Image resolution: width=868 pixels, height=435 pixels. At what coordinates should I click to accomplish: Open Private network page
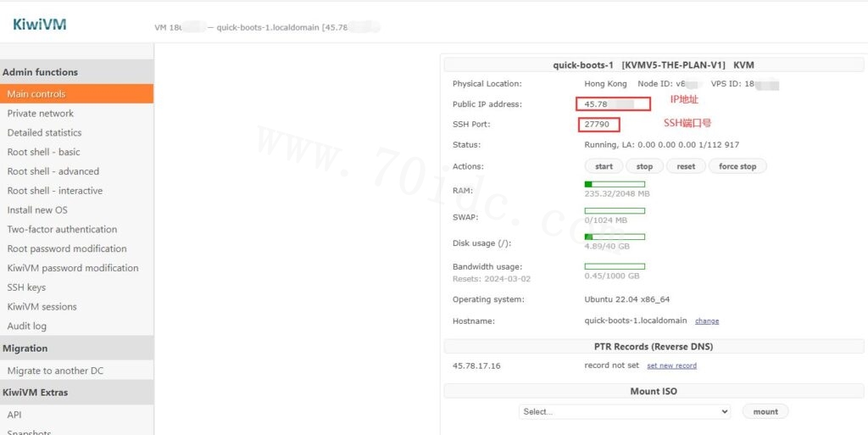click(x=41, y=114)
